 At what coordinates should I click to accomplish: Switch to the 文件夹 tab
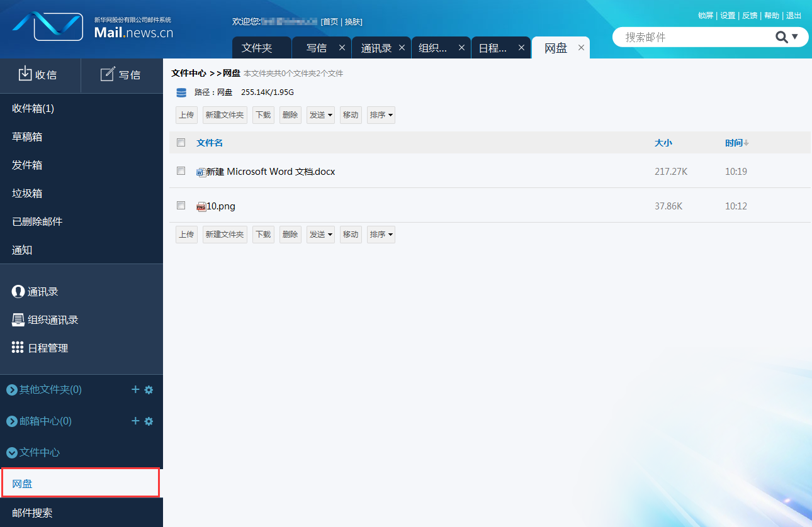coord(262,48)
